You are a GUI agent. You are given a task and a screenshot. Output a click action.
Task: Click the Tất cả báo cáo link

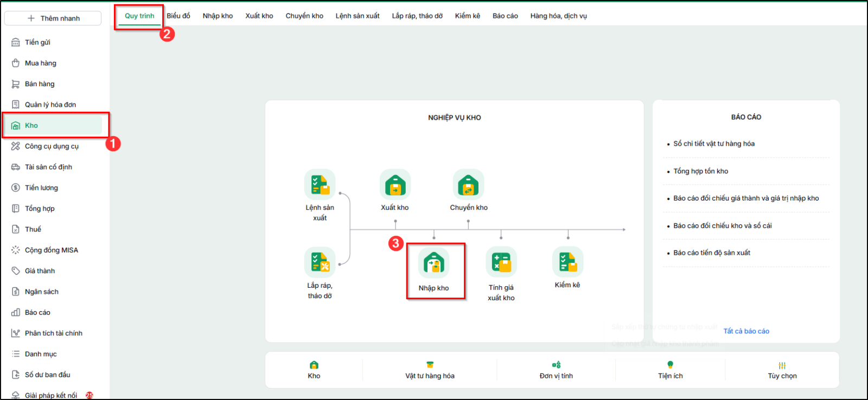point(746,331)
